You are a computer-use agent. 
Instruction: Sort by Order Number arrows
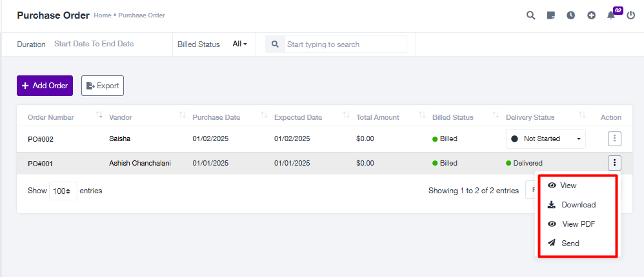[x=99, y=115]
